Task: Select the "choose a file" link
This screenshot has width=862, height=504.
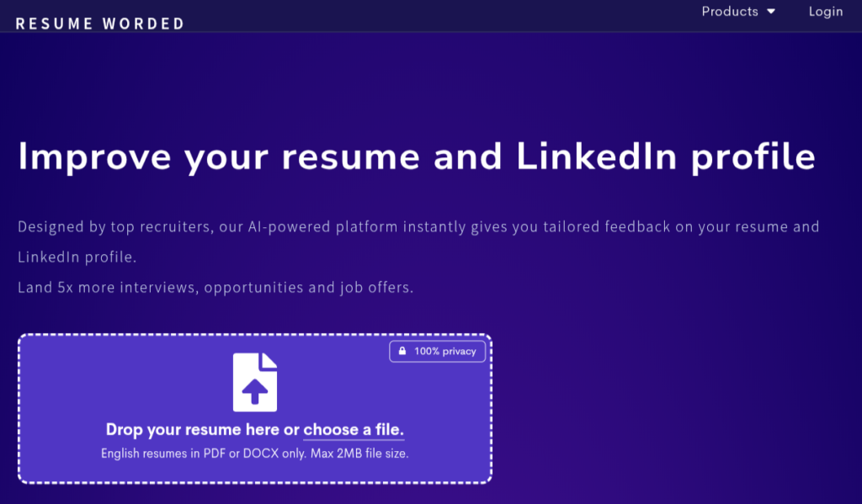Action: [x=354, y=429]
